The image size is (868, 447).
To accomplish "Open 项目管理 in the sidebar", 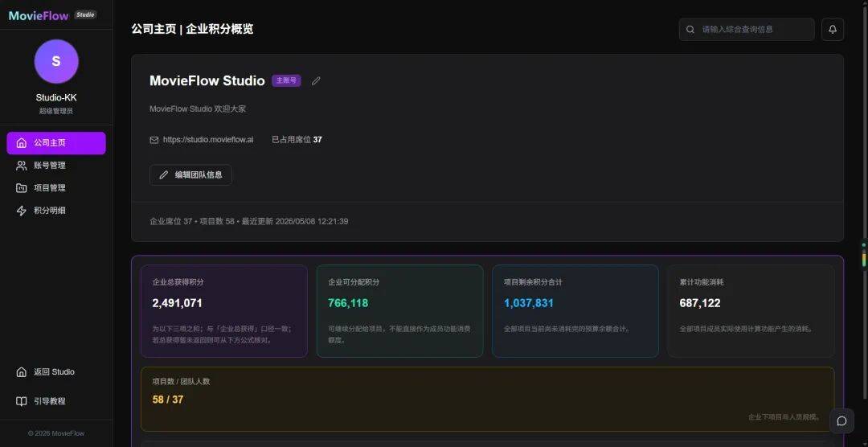I will pyautogui.click(x=56, y=188).
